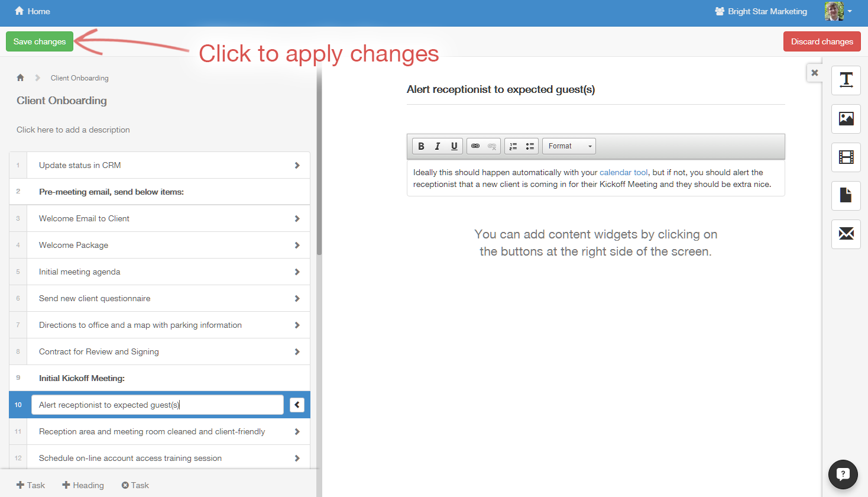The width and height of the screenshot is (868, 497).
Task: Toggle underline formatting
Action: (x=454, y=146)
